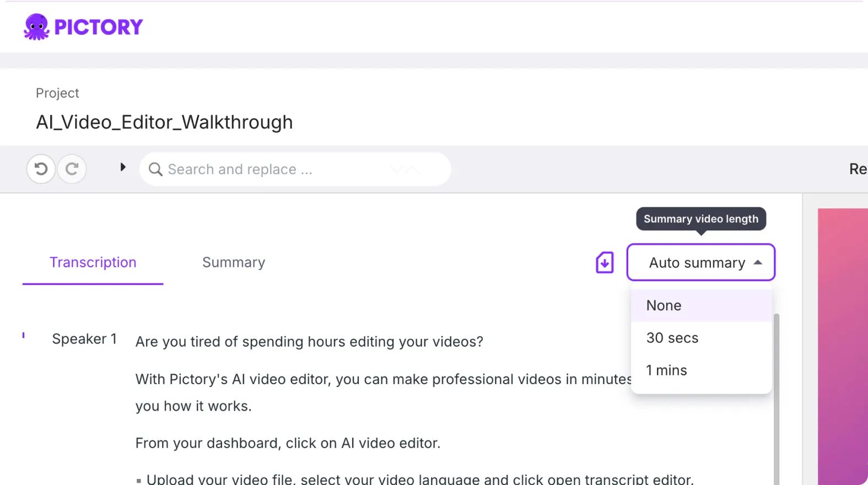The width and height of the screenshot is (868, 485).
Task: Click sentence starting 'With Pictory's AI video editor'
Action: click(x=384, y=379)
